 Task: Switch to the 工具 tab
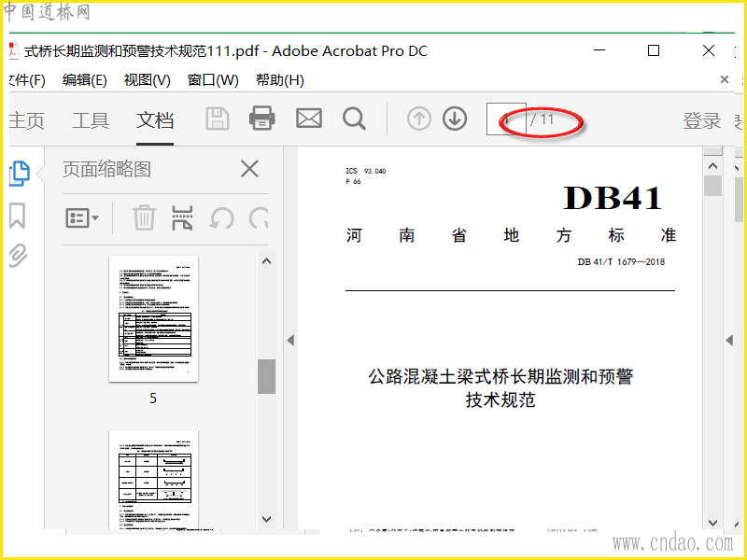pos(91,120)
